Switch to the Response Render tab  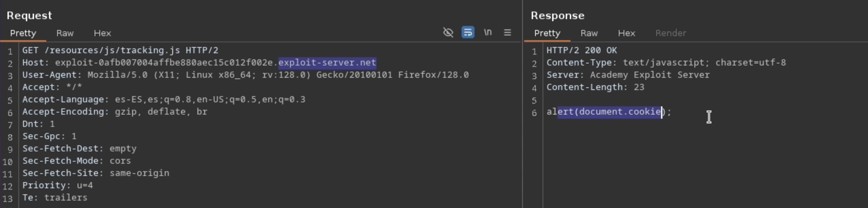pos(671,33)
